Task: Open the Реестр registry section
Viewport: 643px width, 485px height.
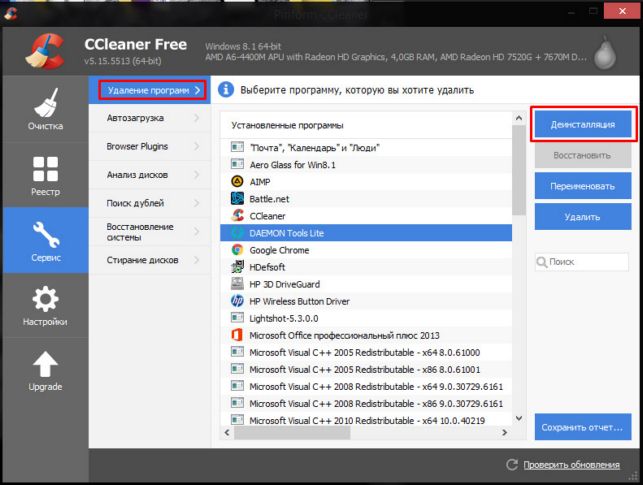Action: [x=45, y=175]
